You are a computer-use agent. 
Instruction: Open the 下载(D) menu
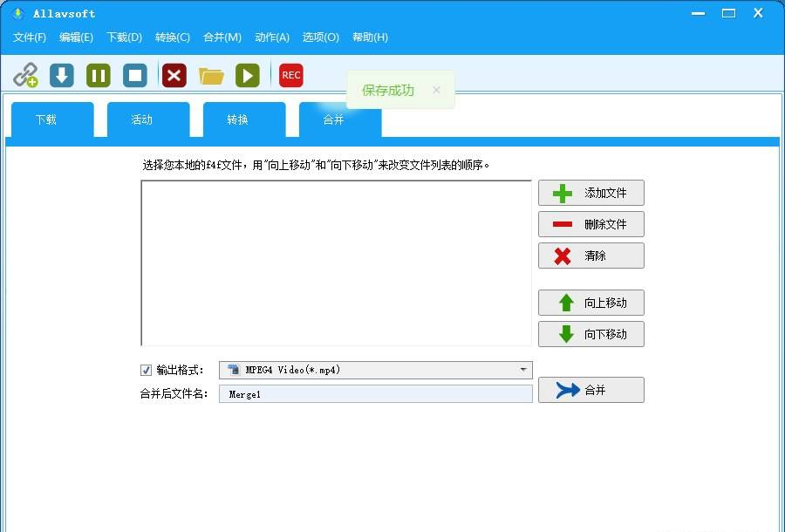pos(124,37)
